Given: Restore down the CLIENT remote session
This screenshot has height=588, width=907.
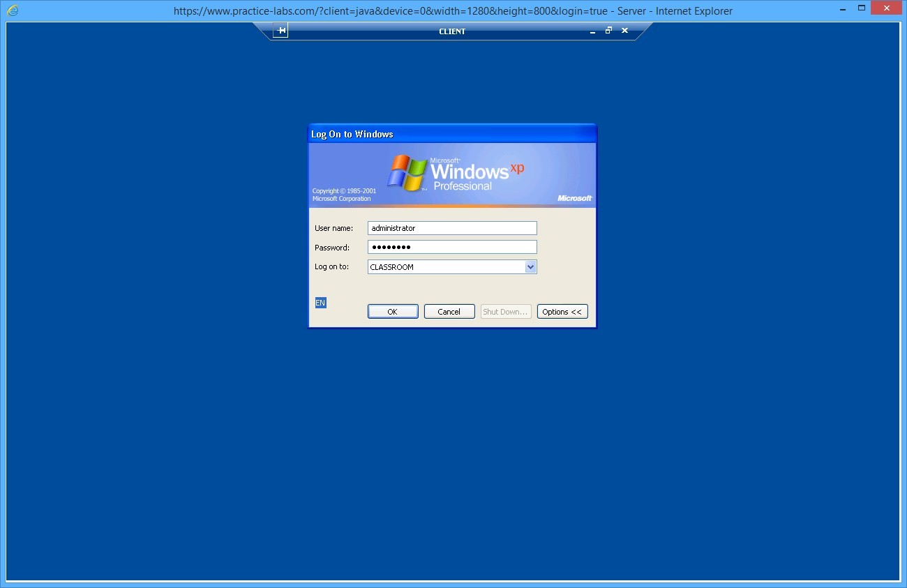Looking at the screenshot, I should click(608, 31).
